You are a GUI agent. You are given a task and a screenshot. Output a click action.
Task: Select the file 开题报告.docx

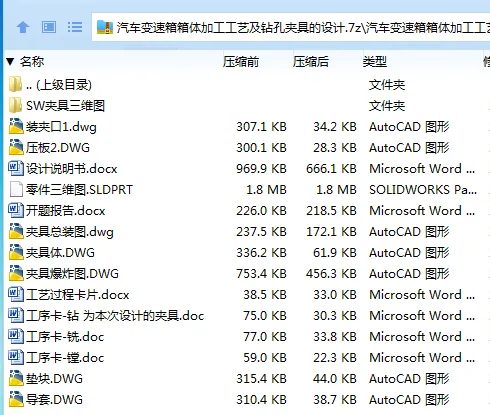66,211
